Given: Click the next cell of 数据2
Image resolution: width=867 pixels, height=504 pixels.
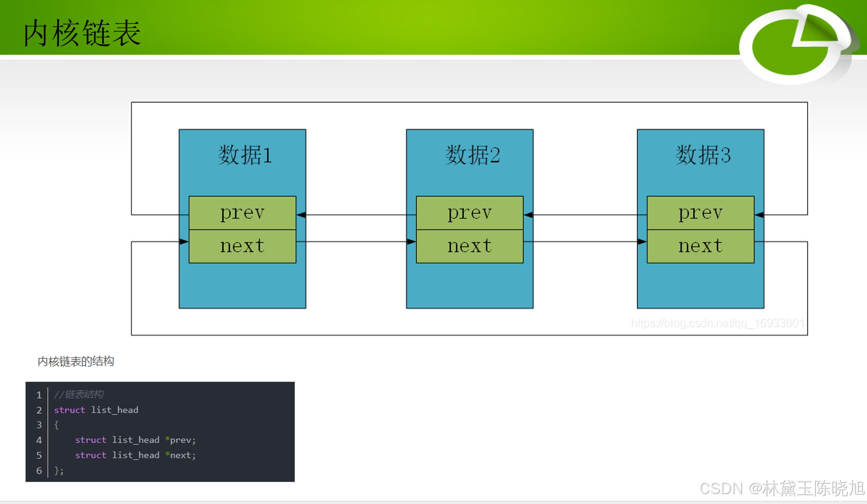Looking at the screenshot, I should tap(469, 245).
